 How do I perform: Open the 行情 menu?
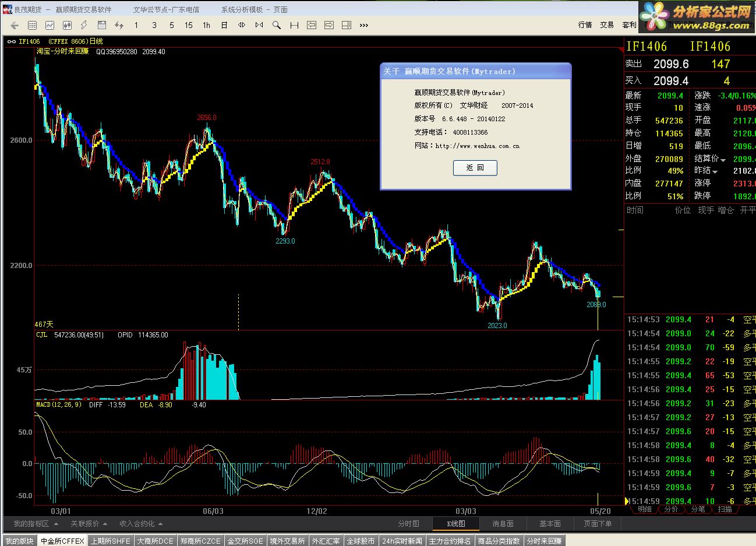pos(585,25)
